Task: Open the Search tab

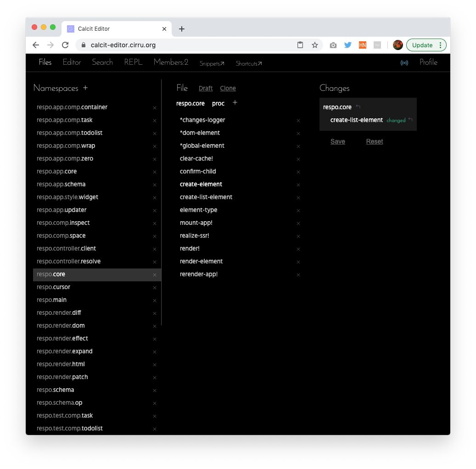Action: (x=102, y=62)
